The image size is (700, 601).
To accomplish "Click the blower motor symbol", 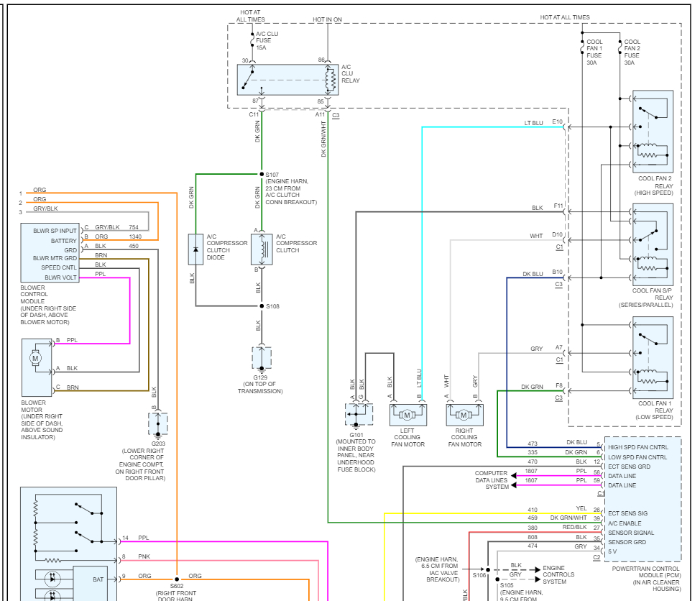I will [x=37, y=367].
